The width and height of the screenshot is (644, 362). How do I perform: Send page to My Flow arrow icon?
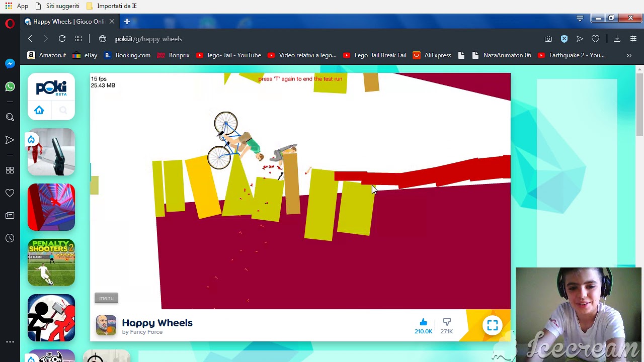(x=580, y=39)
